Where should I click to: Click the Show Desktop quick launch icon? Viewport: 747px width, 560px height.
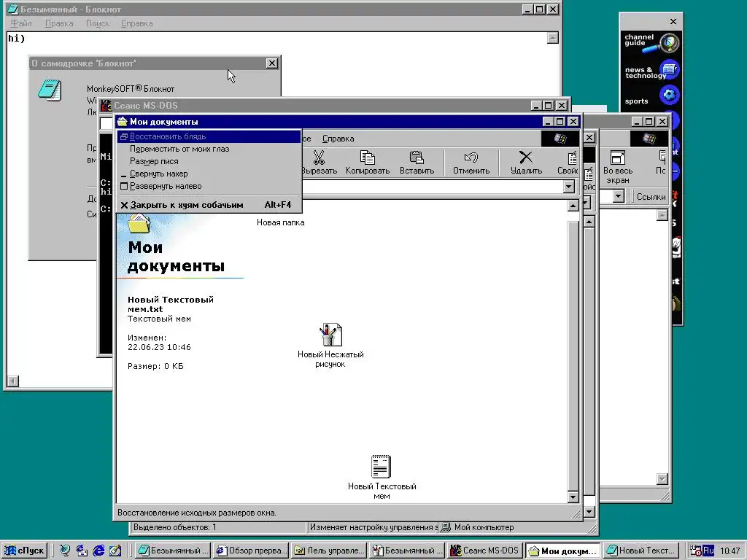point(115,551)
